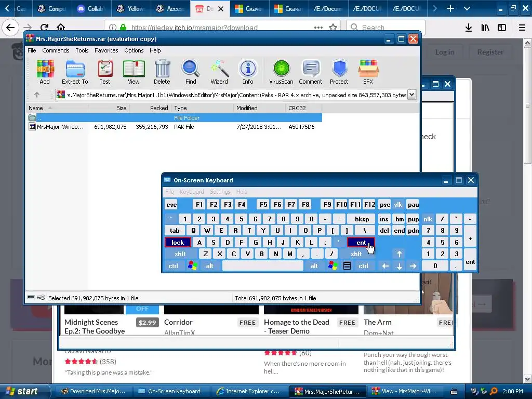Click the Delete trash can icon
The height and width of the screenshot is (399, 532).
pyautogui.click(x=162, y=72)
